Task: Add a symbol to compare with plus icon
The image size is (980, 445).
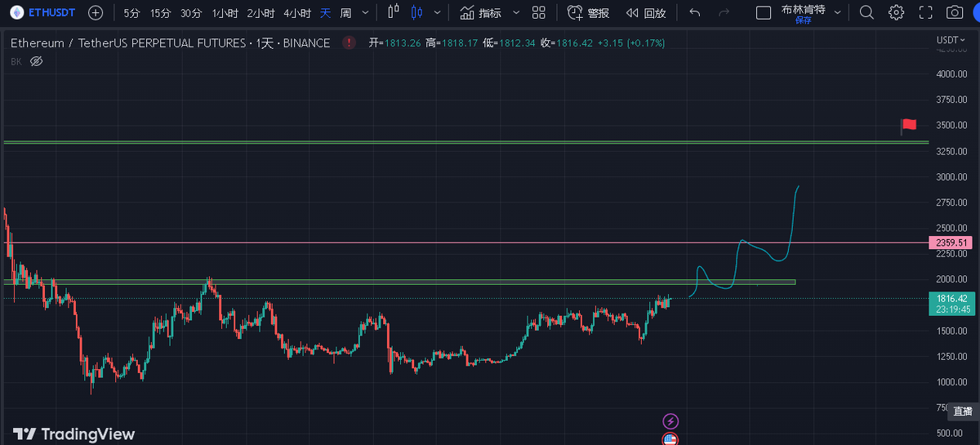Action: 96,13
